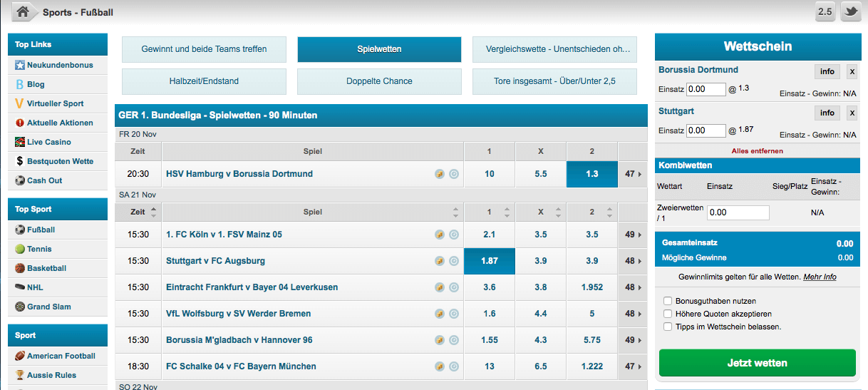The height and width of the screenshot is (390, 868).
Task: Click bullseye icon for Wolfsburg v Werder Bremen
Action: [454, 314]
